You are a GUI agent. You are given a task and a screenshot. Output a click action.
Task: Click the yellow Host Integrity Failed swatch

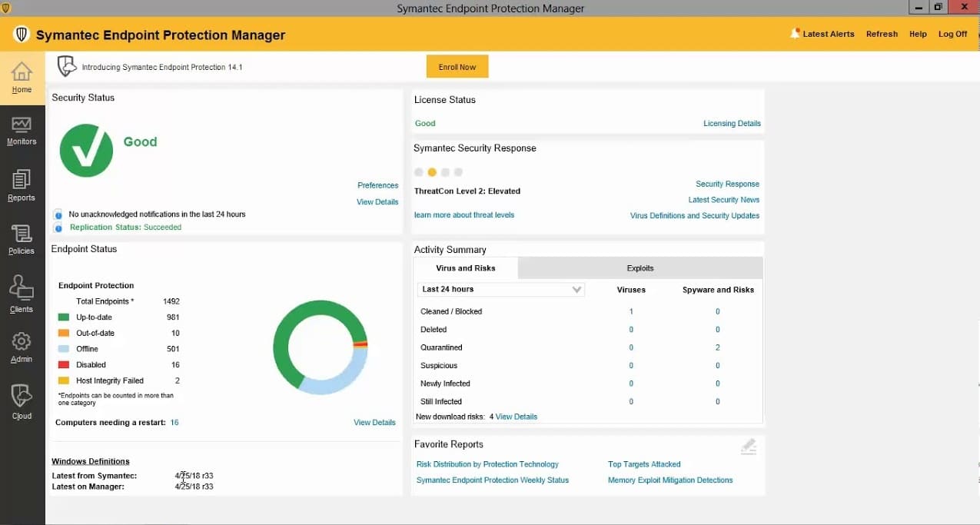click(64, 380)
